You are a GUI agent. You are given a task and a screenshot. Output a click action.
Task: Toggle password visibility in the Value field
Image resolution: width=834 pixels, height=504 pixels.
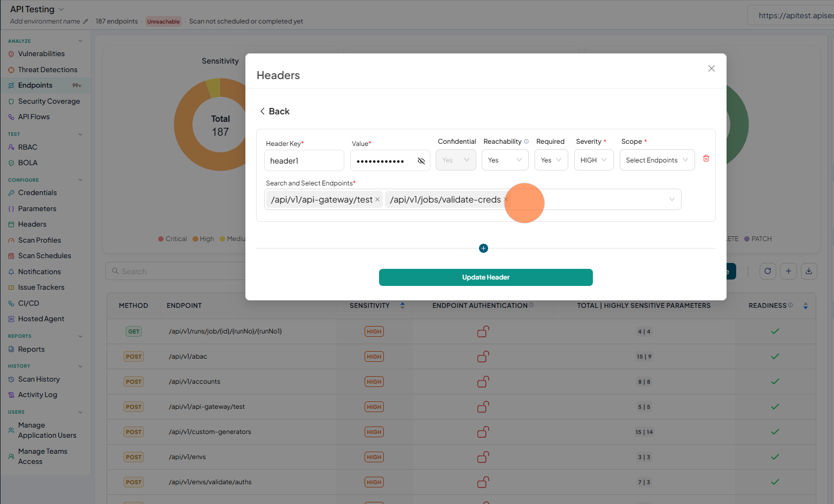[x=421, y=161]
